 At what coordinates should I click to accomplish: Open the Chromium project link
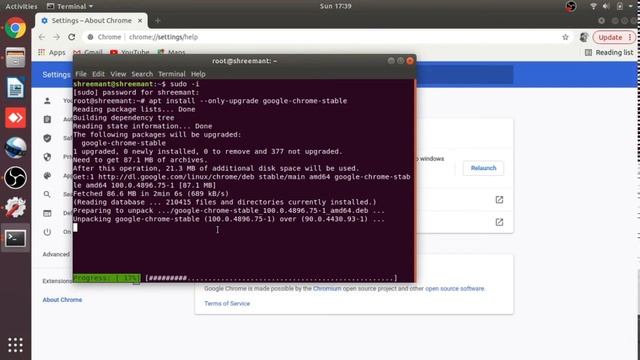coord(327,289)
